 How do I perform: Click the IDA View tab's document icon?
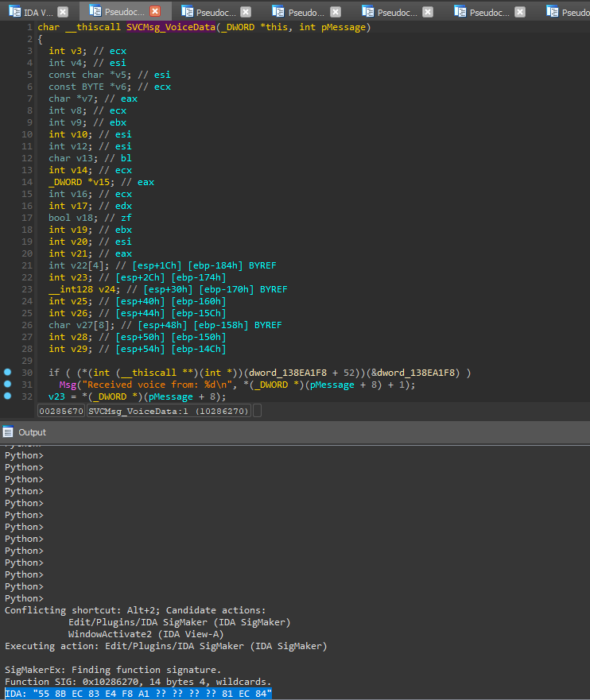[14, 12]
